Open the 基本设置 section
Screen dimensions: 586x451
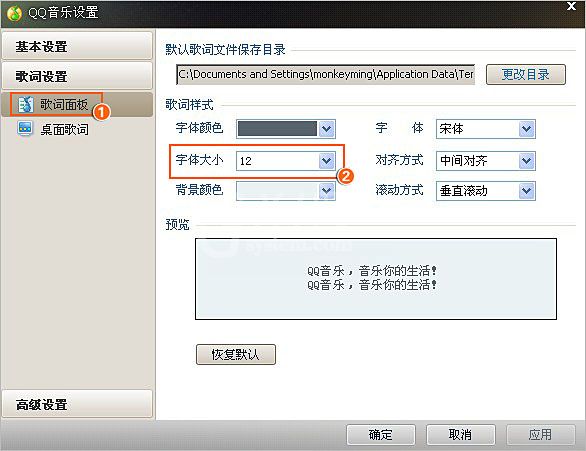(x=77, y=46)
